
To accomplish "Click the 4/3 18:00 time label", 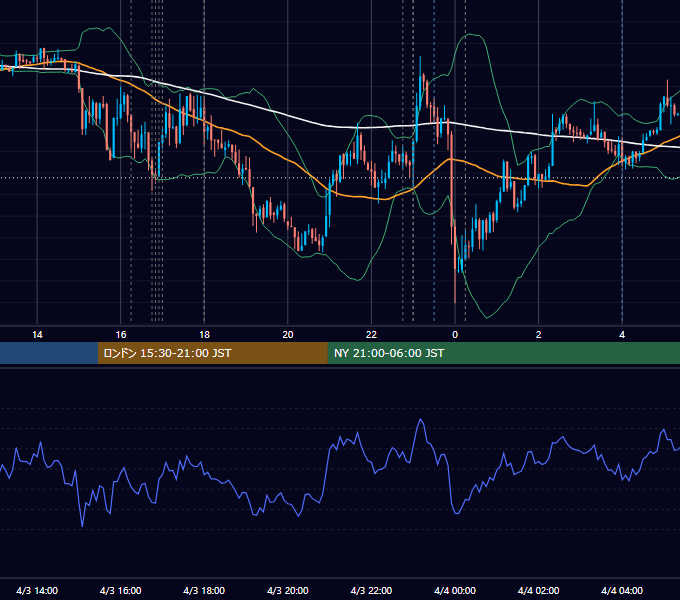I will click(x=204, y=590).
